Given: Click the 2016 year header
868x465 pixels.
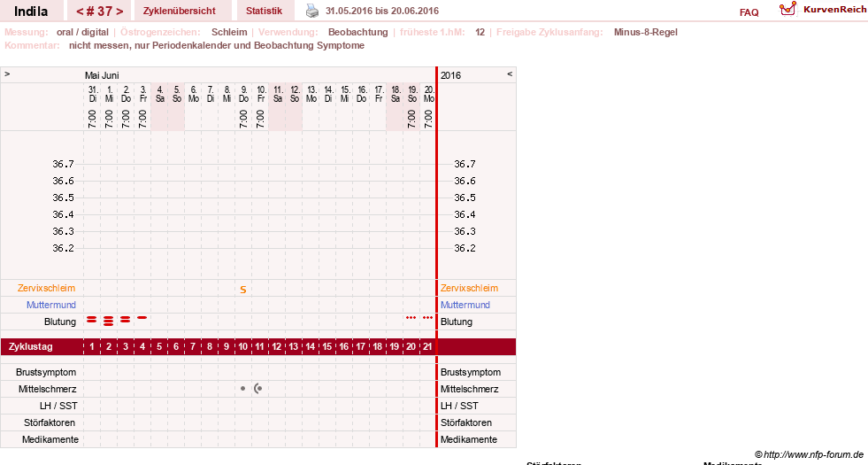Looking at the screenshot, I should (x=450, y=75).
